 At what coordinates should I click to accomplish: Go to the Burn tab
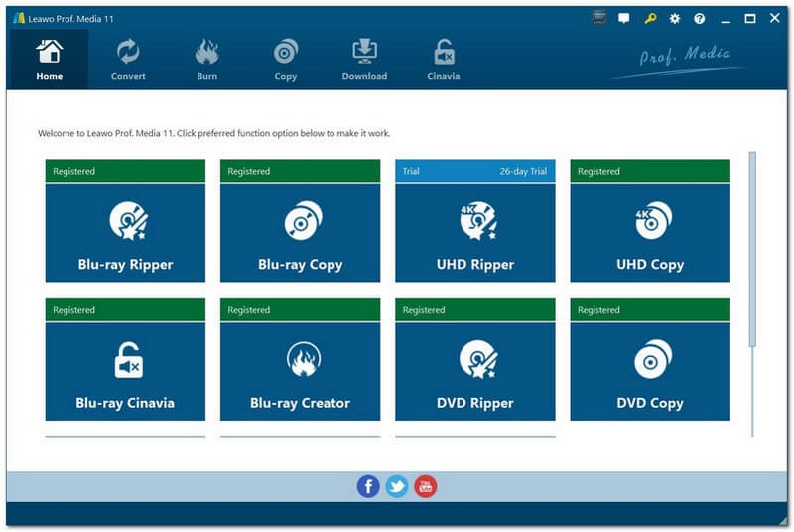[x=206, y=60]
